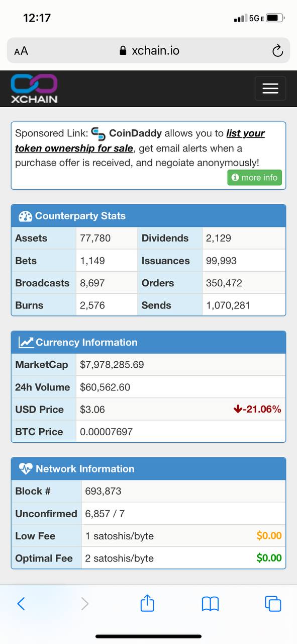297x644 pixels.
Task: Tap the -21.06% price change indicator
Action: tap(257, 409)
